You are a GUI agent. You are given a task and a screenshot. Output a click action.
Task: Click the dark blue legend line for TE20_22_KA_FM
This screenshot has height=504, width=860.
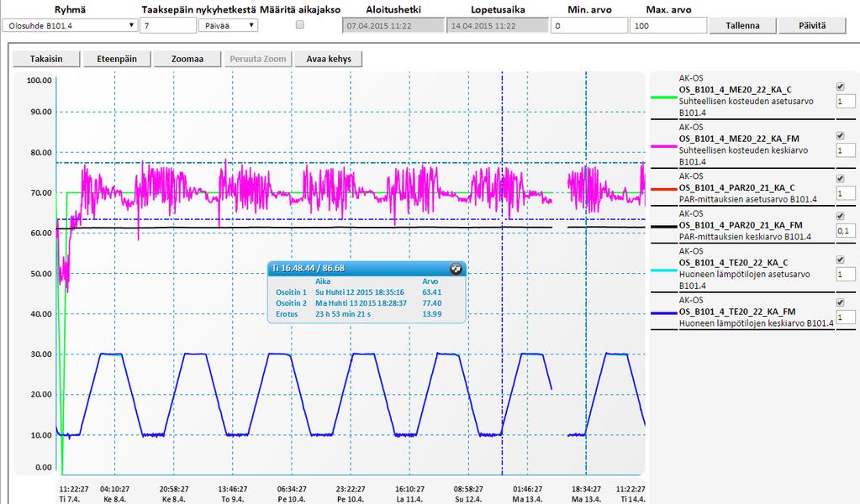pyautogui.click(x=663, y=313)
